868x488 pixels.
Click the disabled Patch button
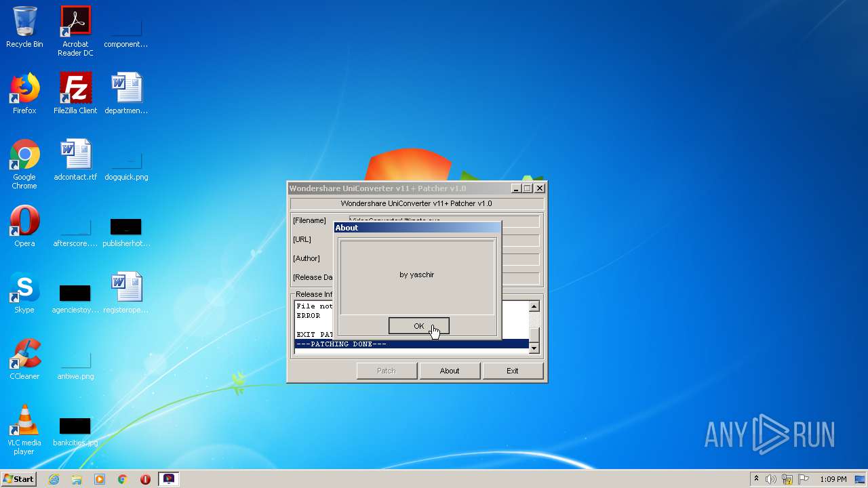coord(387,371)
